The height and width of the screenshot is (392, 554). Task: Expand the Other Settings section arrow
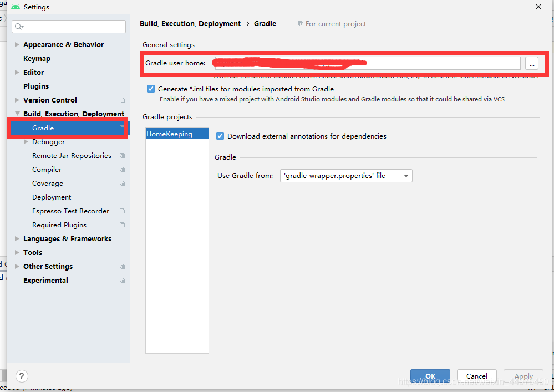point(17,267)
